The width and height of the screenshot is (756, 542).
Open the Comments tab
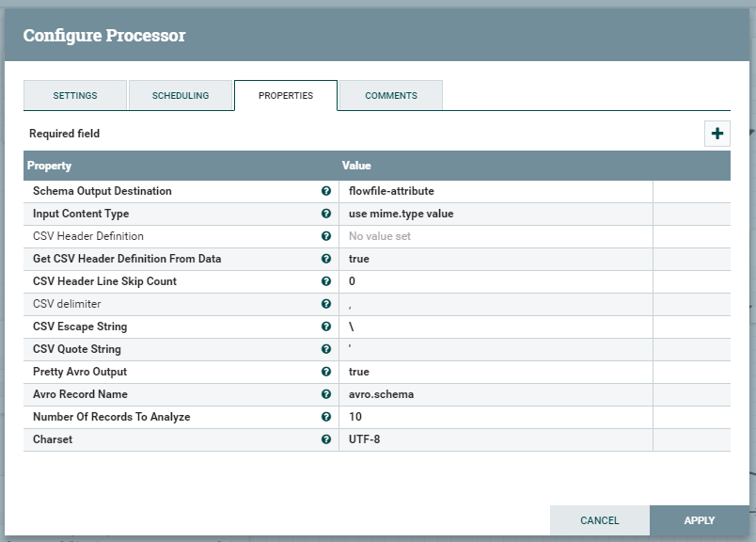pyautogui.click(x=391, y=96)
